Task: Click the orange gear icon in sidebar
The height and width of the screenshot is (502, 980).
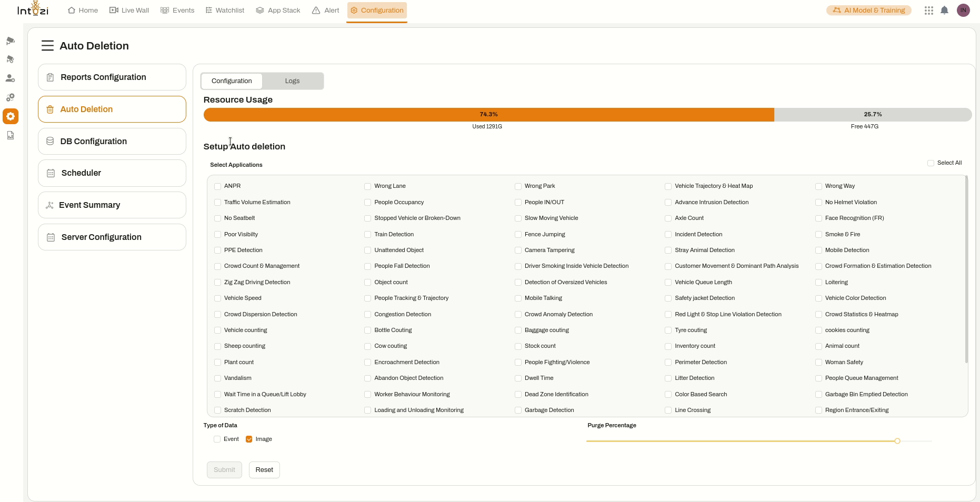Action: (x=11, y=116)
